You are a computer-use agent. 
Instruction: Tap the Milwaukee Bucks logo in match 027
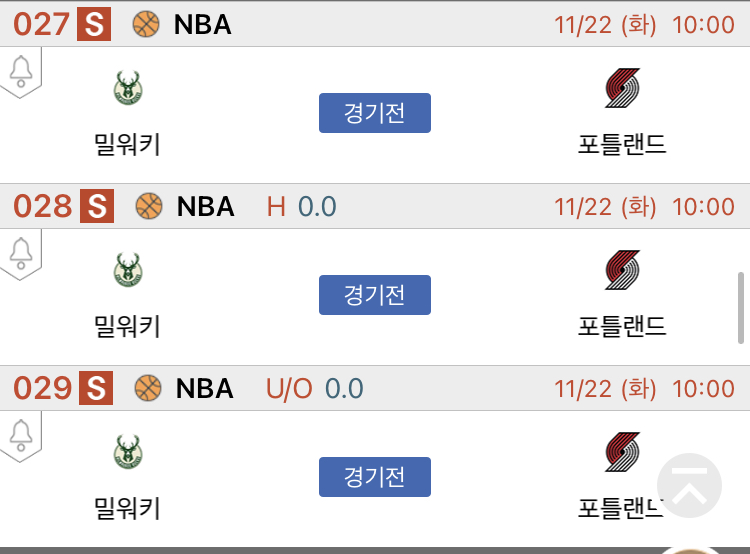tap(128, 88)
